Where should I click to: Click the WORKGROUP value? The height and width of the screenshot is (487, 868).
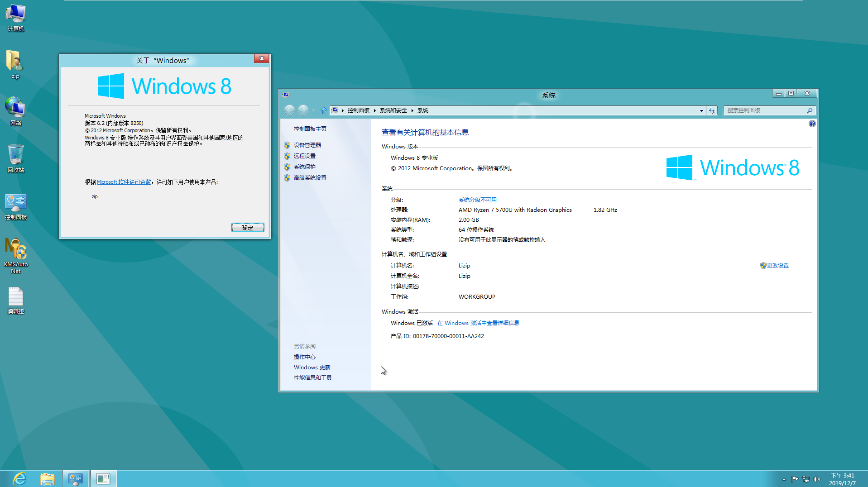pyautogui.click(x=477, y=297)
